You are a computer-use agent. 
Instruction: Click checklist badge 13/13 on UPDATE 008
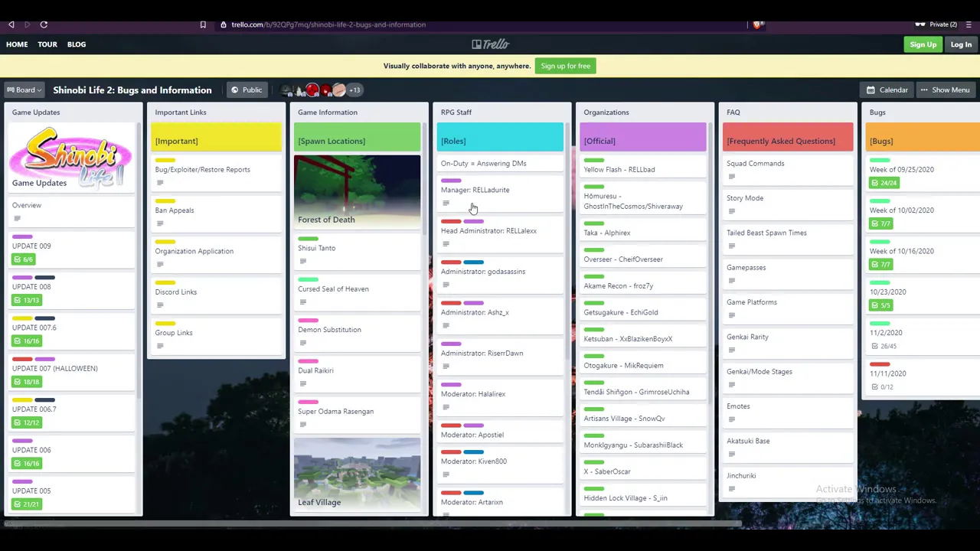(26, 300)
